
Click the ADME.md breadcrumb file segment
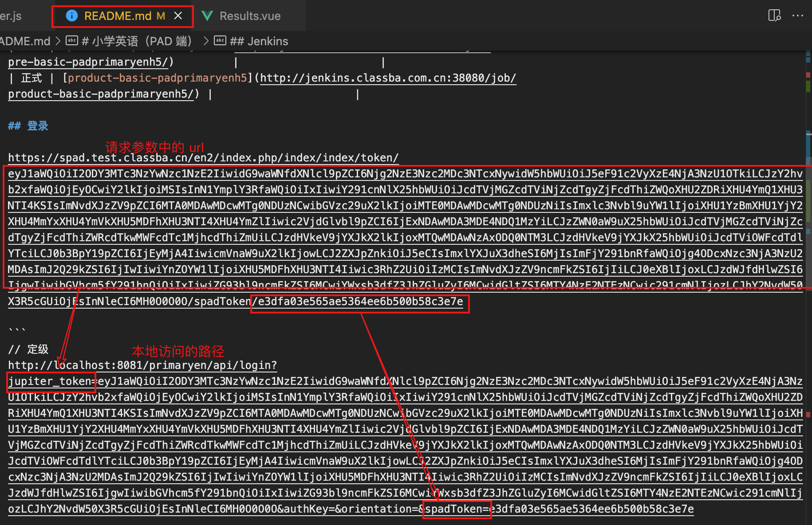click(25, 41)
